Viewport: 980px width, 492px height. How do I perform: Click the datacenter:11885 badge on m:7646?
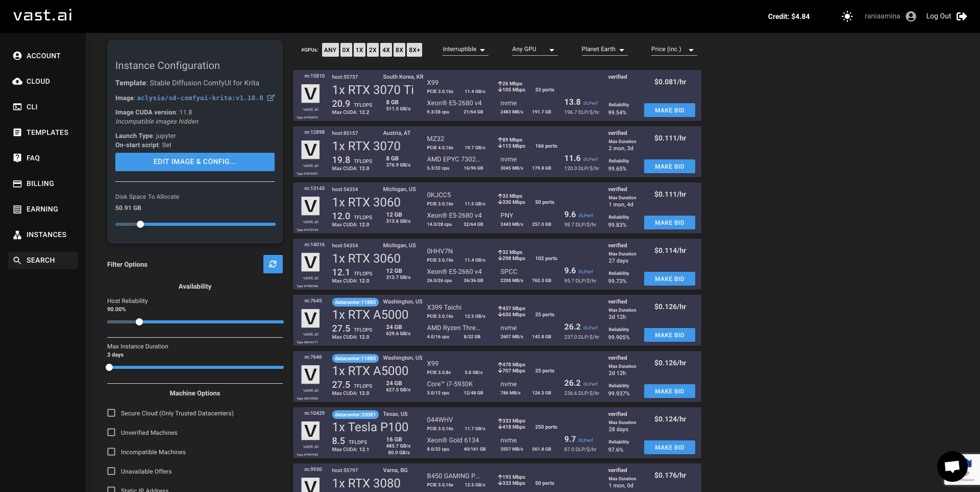click(x=355, y=358)
